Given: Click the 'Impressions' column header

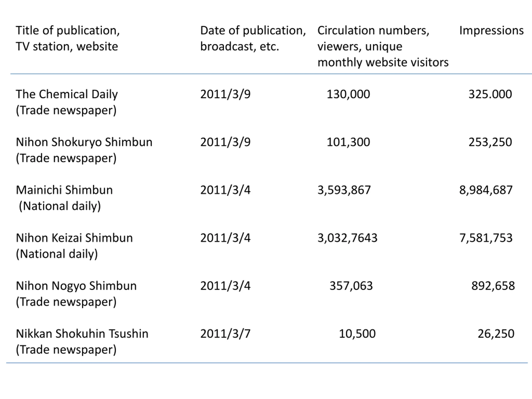Looking at the screenshot, I should pyautogui.click(x=491, y=31).
